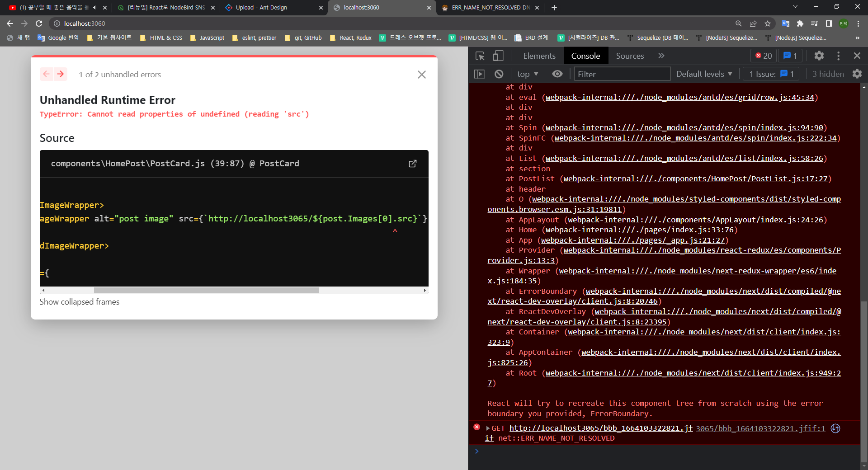Clear the console with the clear icon

[x=499, y=74]
